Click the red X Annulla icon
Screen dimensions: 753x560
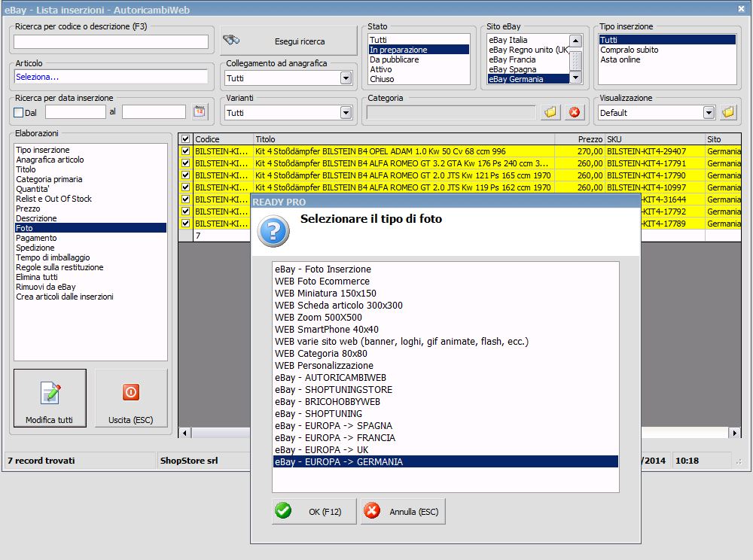(372, 510)
